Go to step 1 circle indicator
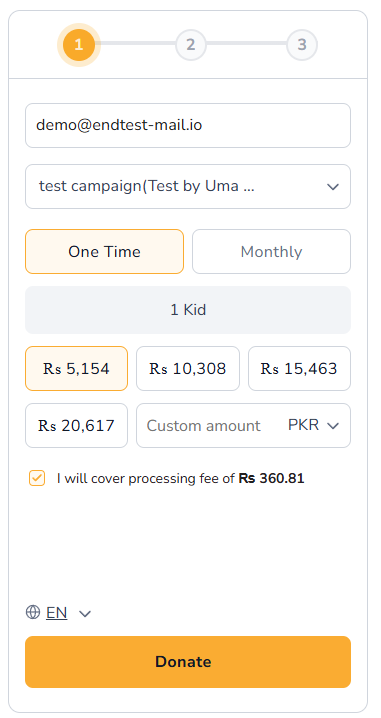The image size is (381, 718). point(79,45)
